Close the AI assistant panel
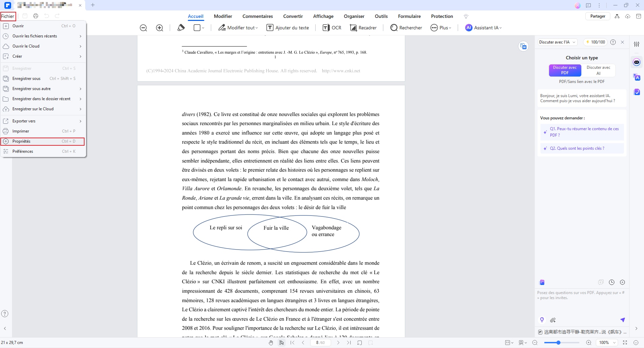 click(622, 42)
